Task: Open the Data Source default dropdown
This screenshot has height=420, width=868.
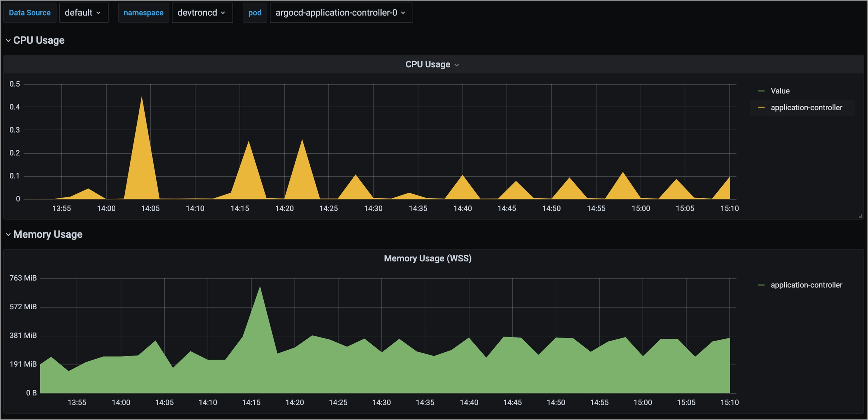Action: pos(83,13)
